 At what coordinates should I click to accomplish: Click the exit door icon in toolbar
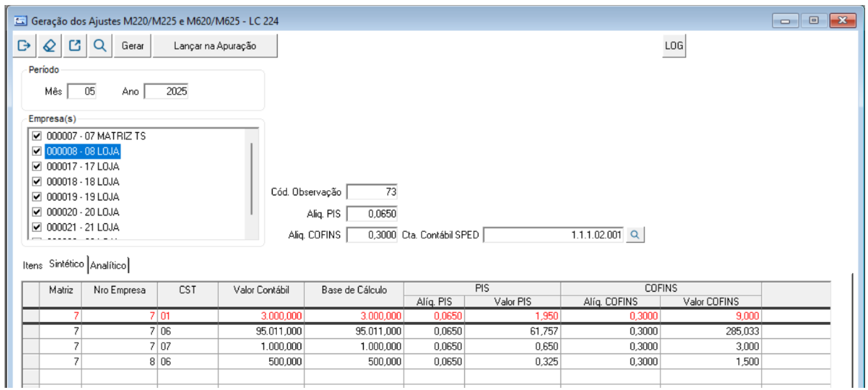tap(24, 46)
